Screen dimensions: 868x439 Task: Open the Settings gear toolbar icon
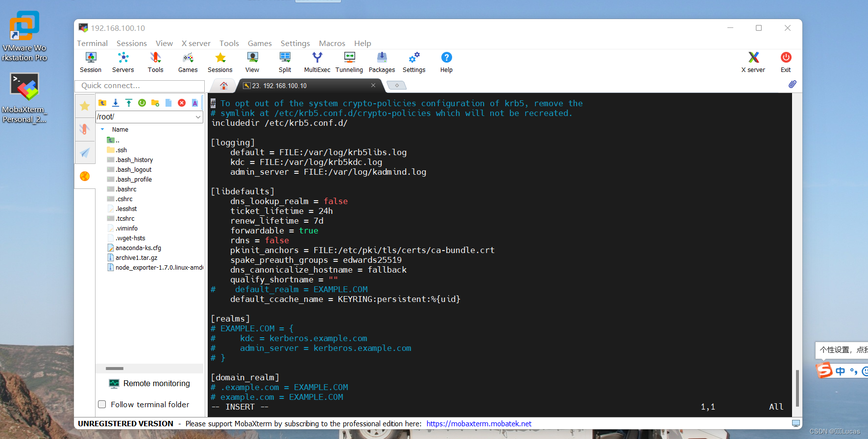(414, 62)
